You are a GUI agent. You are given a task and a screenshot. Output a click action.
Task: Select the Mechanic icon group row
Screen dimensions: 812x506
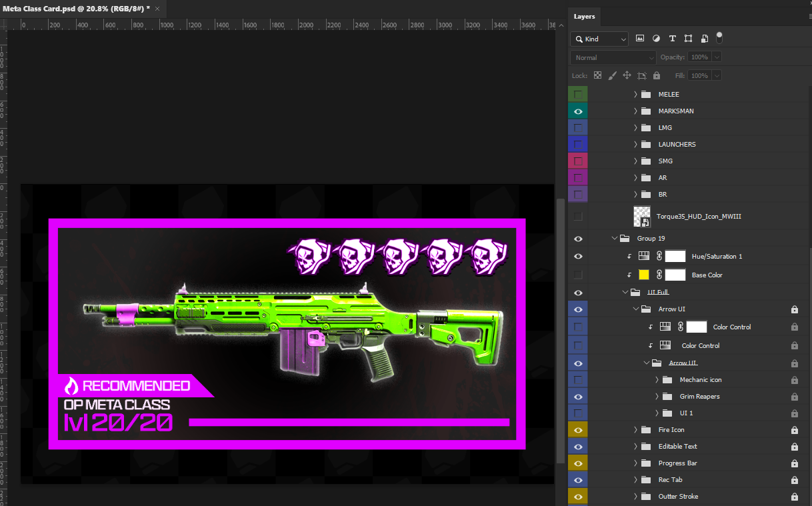coord(689,380)
